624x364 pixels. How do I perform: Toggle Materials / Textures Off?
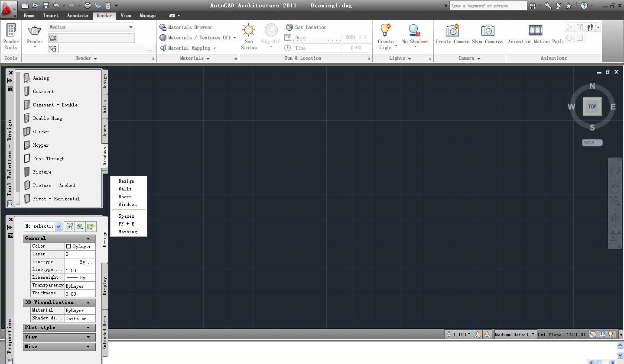[x=198, y=38]
